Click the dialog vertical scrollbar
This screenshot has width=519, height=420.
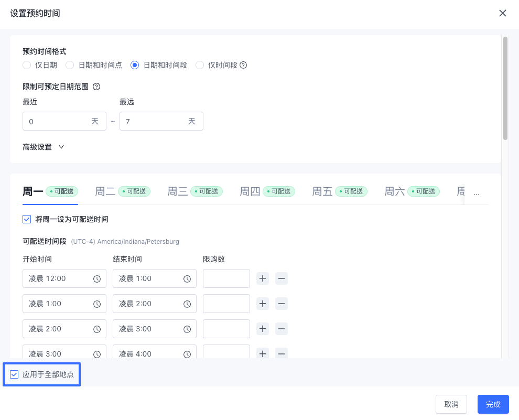505,89
